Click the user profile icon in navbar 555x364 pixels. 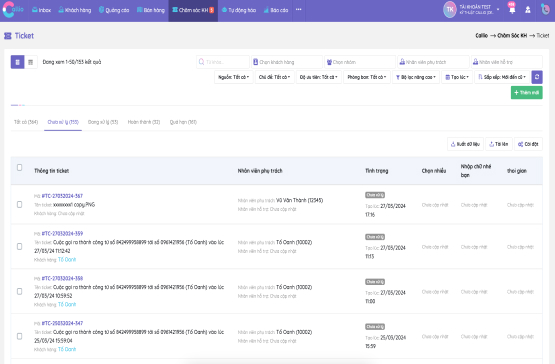[528, 10]
